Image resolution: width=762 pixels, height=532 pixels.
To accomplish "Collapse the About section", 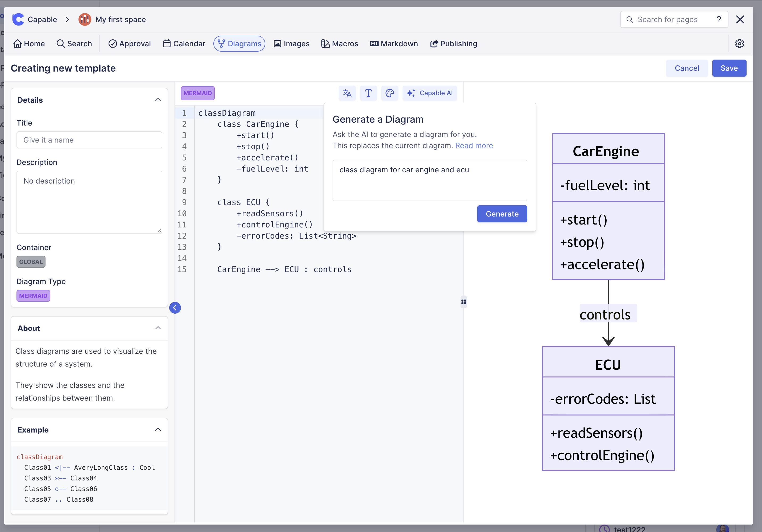I will (158, 328).
